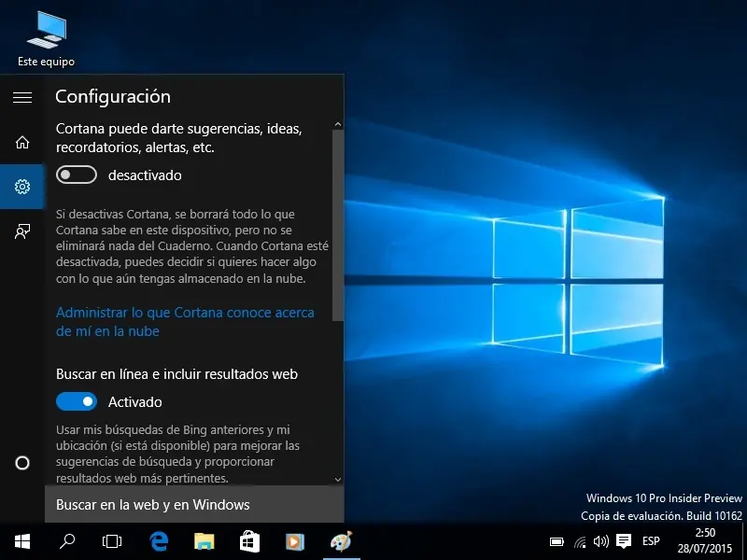Click the text Buscar en línea e incluir resultados web
The width and height of the screenshot is (747, 560).
point(176,374)
